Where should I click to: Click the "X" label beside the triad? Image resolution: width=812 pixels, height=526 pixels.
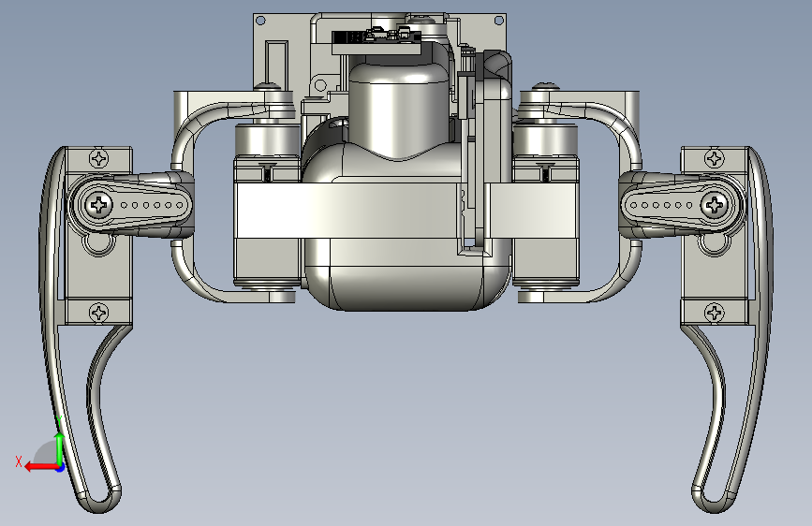pyautogui.click(x=19, y=461)
